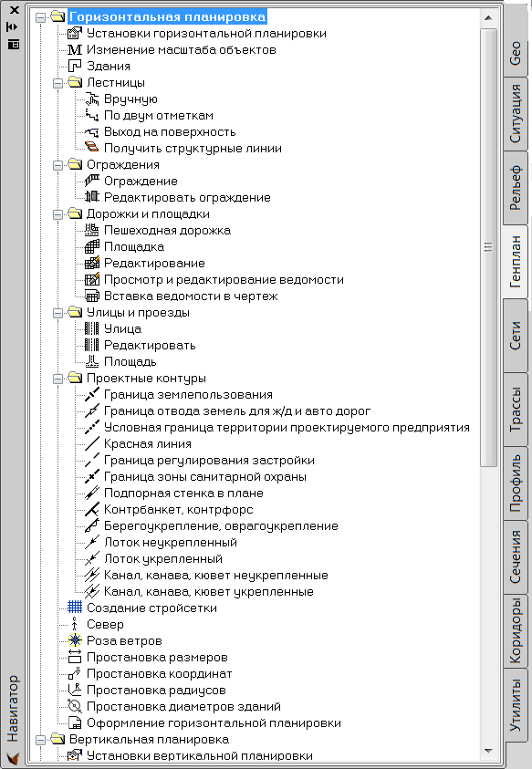Click the North arrow icon
532x769 pixels.
[75, 624]
